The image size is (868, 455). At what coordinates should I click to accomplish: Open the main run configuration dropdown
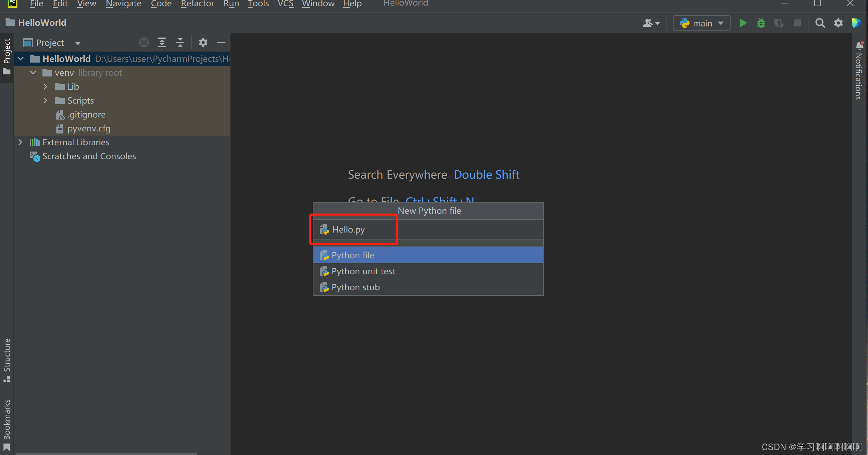[x=701, y=23]
